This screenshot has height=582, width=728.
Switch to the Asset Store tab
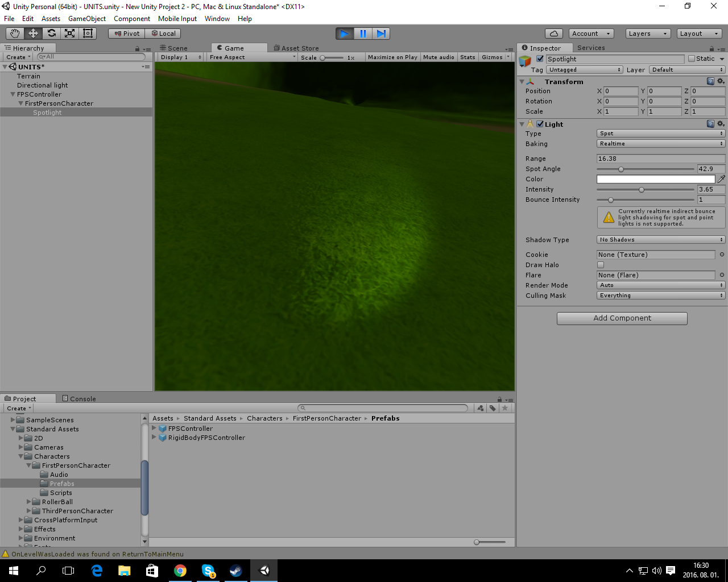tap(296, 48)
